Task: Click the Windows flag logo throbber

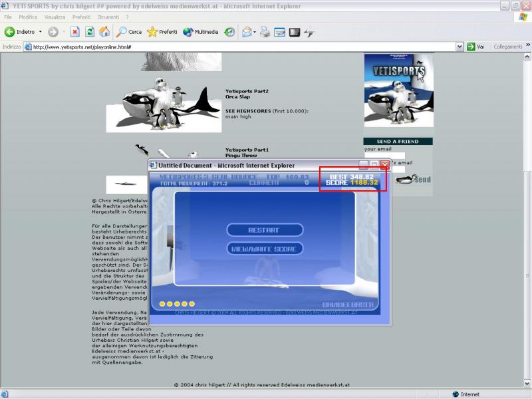Action: pos(523,17)
